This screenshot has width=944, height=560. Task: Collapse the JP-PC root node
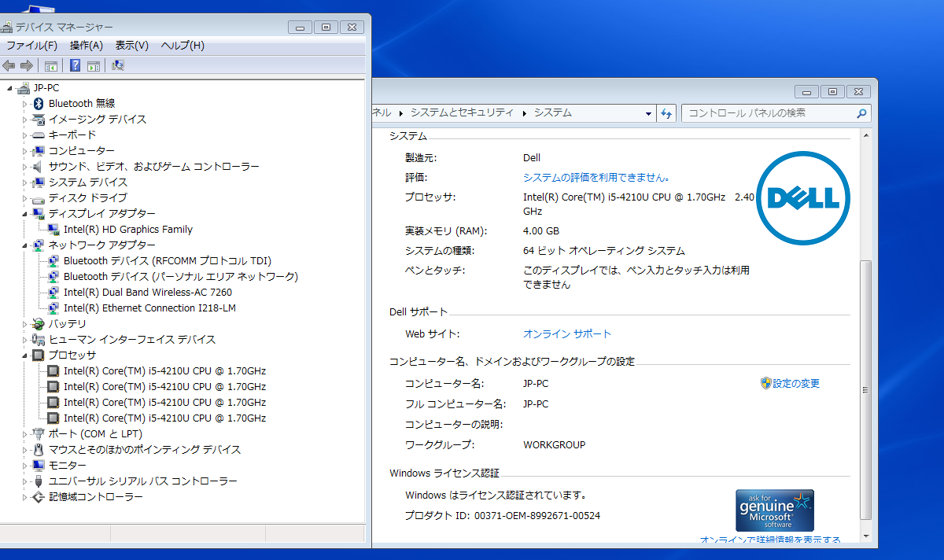(x=9, y=88)
